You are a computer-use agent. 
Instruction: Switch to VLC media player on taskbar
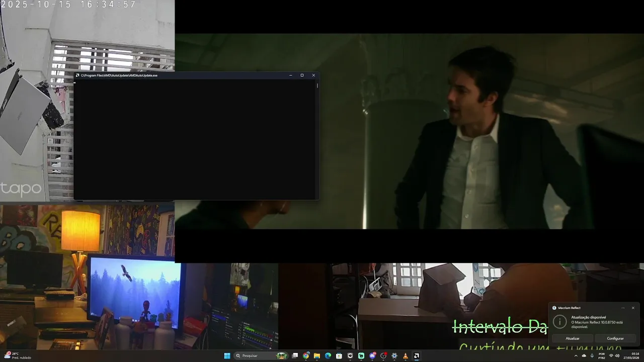(x=406, y=356)
